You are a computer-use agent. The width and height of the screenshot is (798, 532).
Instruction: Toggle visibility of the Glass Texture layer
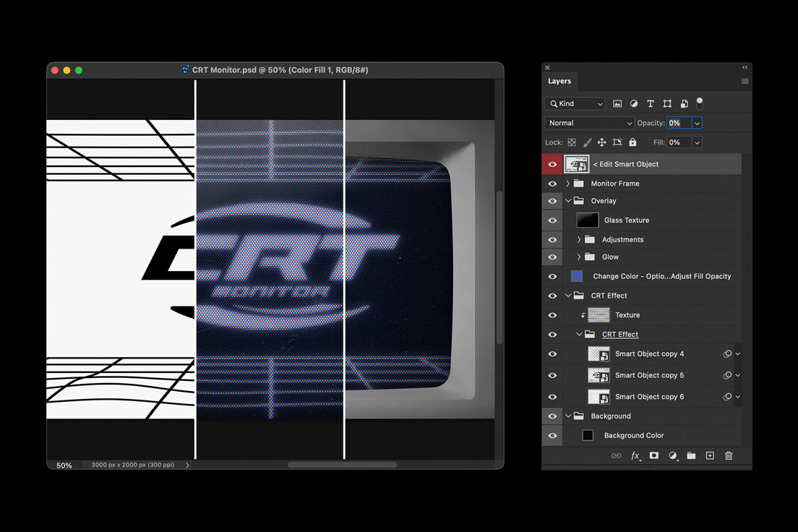[552, 220]
